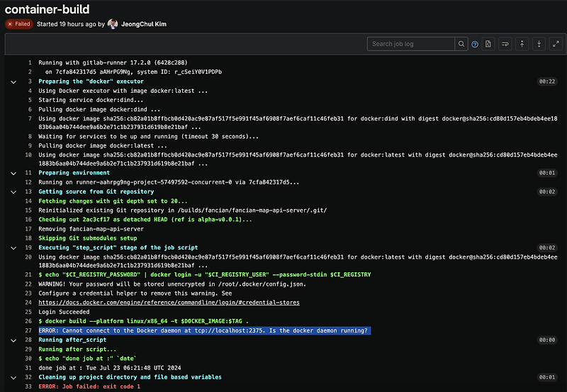Open JeongChul Kim's user profile link
This screenshot has width=567, height=392.
pyautogui.click(x=144, y=24)
